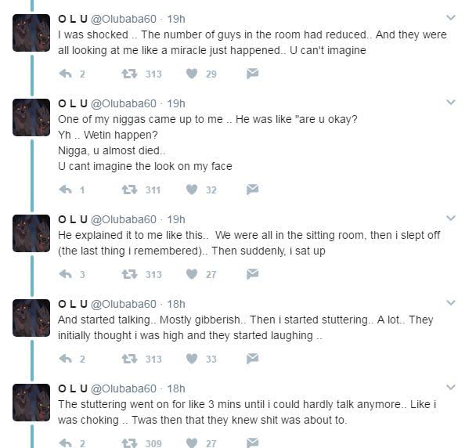Like the tweet about stuttering for 3 mins
476x448 pixels.
192,443
